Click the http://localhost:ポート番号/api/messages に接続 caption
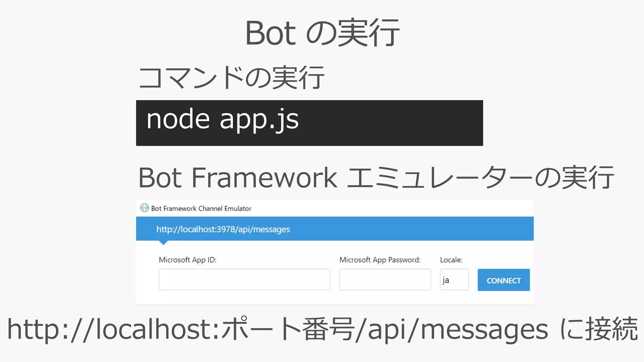The height and width of the screenshot is (362, 644). [322, 329]
